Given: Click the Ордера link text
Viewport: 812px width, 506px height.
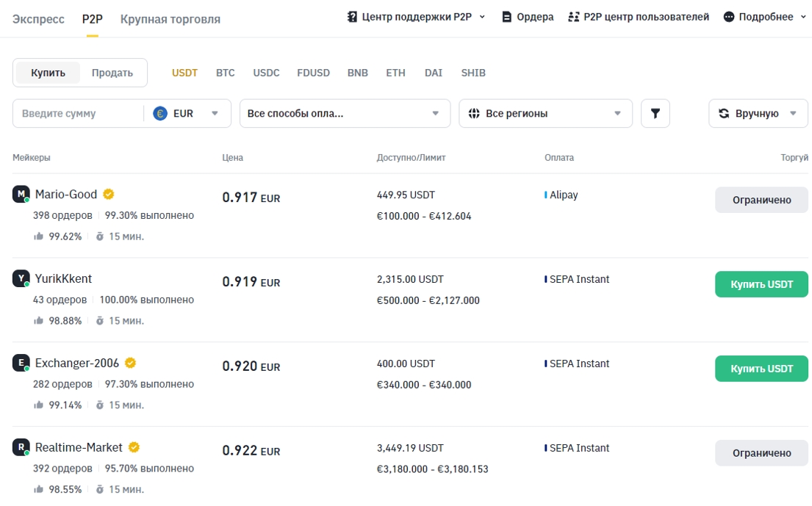Looking at the screenshot, I should tap(535, 17).
